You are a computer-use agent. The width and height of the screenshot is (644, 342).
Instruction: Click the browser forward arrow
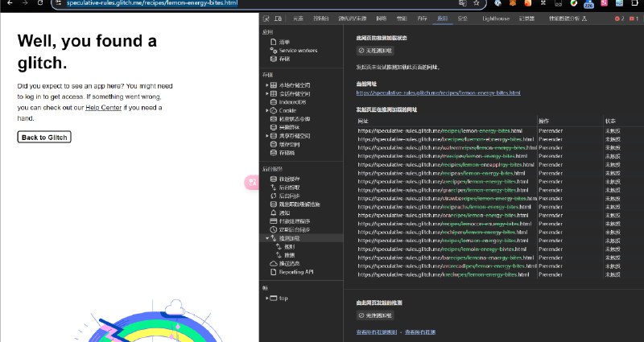pos(25,3)
